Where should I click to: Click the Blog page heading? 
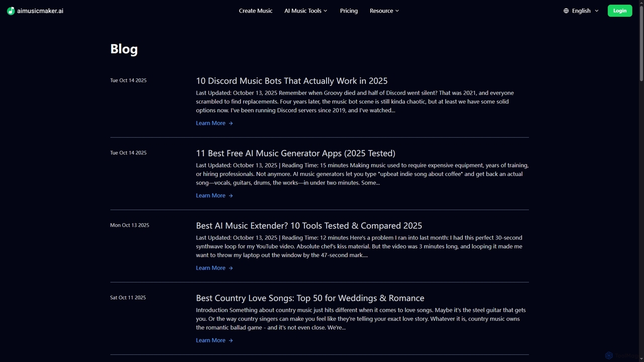point(124,49)
